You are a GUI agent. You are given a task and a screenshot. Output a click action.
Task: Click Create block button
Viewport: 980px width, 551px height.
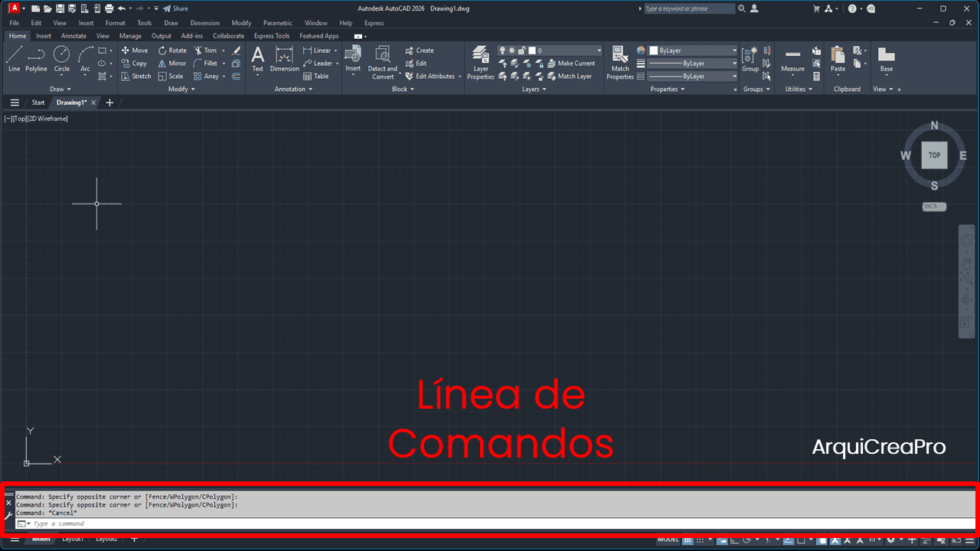(x=420, y=51)
